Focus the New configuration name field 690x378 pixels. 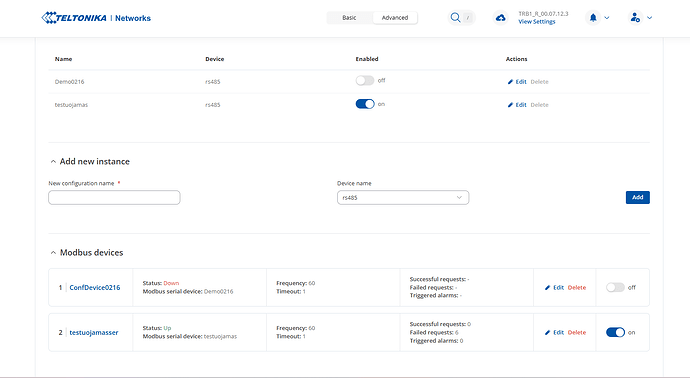[114, 198]
